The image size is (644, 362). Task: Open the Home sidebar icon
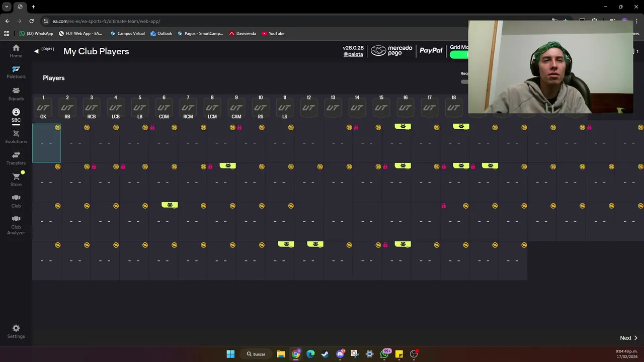(16, 51)
